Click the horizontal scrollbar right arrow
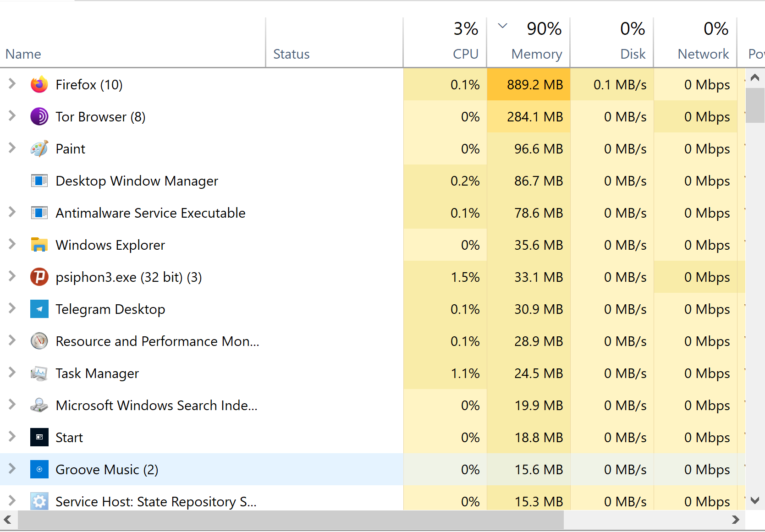Viewport: 765px width, 532px height. pos(736,520)
